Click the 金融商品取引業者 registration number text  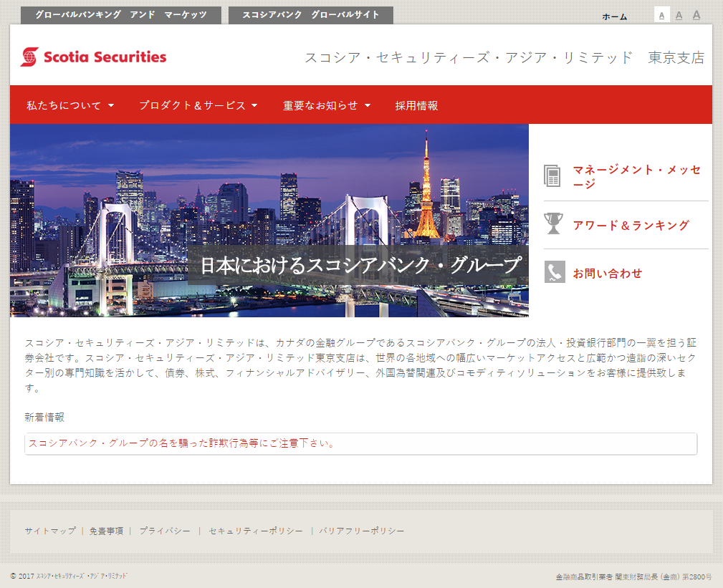[633, 577]
